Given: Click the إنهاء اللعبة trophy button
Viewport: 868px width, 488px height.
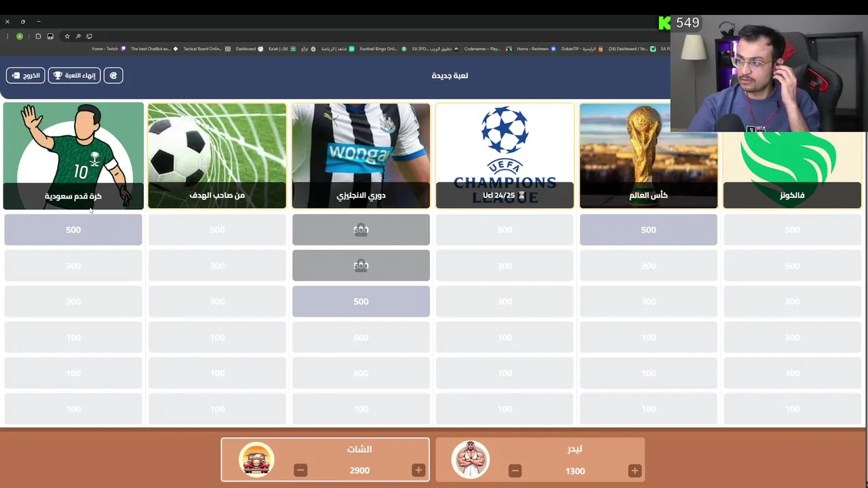Looking at the screenshot, I should click(75, 75).
